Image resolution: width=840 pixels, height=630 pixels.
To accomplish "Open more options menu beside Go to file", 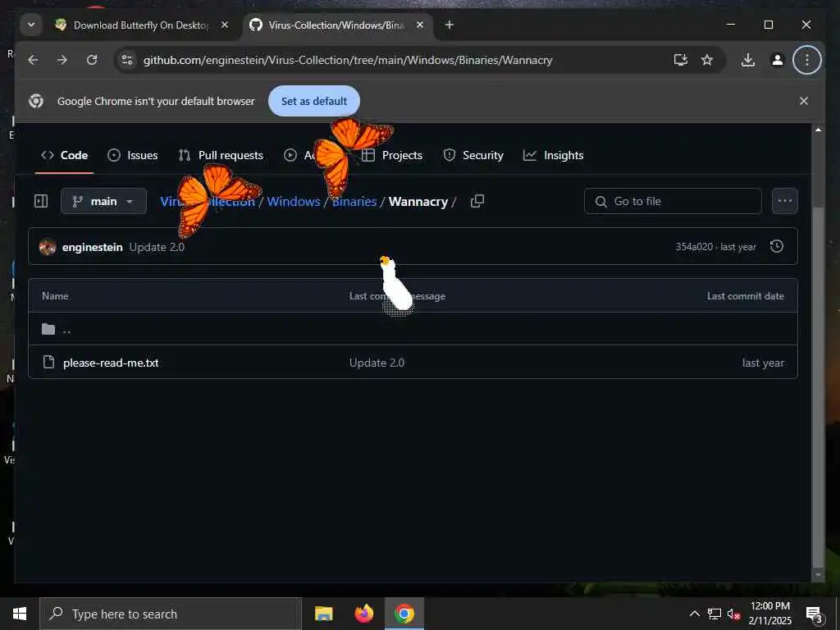I will [785, 202].
